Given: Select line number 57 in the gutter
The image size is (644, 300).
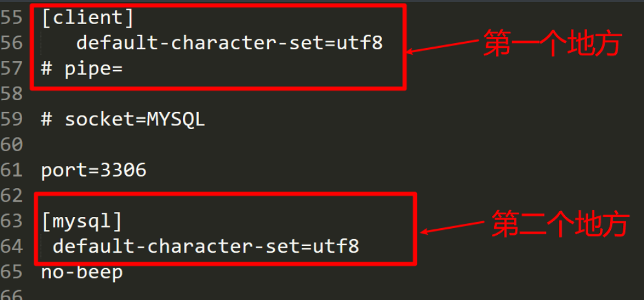Looking at the screenshot, I should (x=12, y=68).
